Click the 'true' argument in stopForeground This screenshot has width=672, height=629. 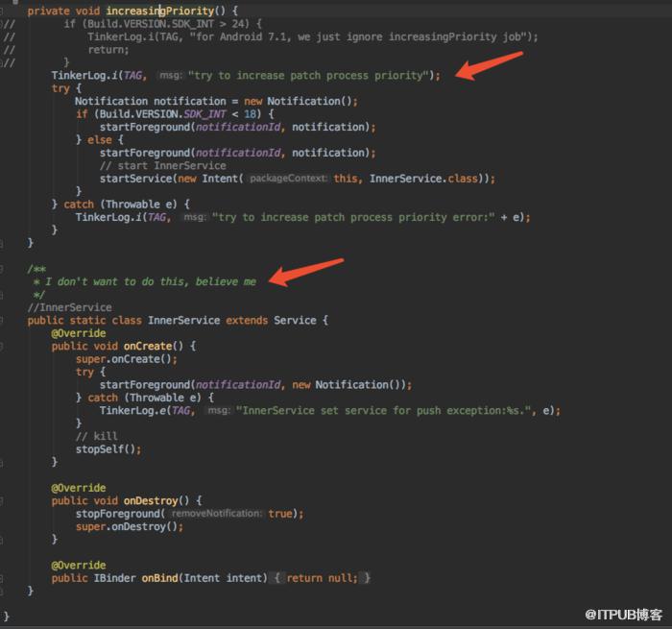(280, 514)
